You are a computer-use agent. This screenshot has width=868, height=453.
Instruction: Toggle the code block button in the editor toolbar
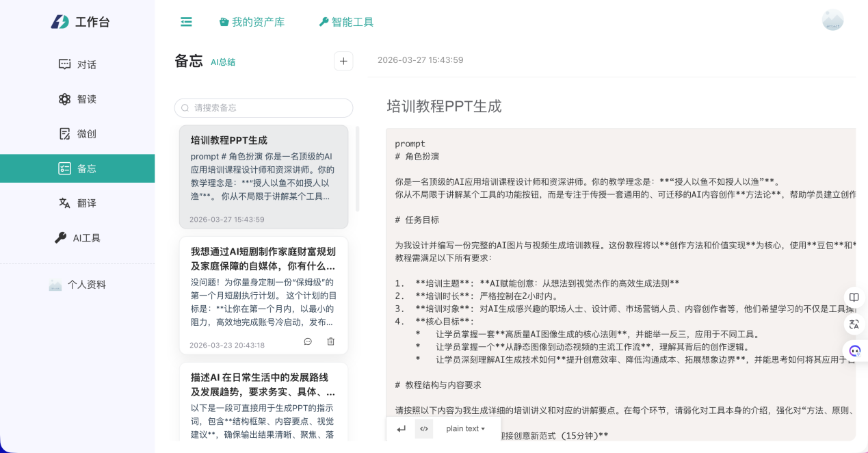pos(424,429)
